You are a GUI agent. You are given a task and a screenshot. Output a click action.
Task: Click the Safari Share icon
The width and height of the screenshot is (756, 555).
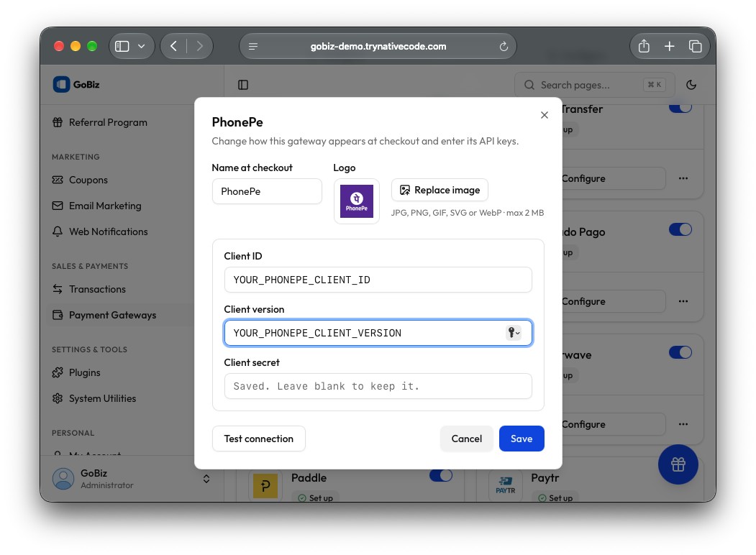[x=644, y=46]
